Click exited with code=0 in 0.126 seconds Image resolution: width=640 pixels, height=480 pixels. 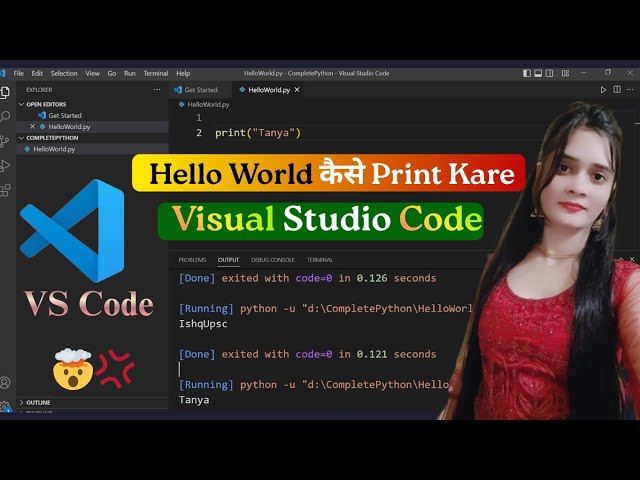pyautogui.click(x=329, y=278)
